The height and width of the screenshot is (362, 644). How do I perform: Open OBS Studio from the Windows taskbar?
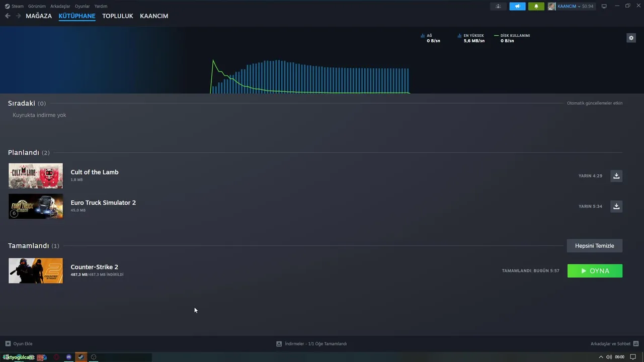(x=94, y=357)
